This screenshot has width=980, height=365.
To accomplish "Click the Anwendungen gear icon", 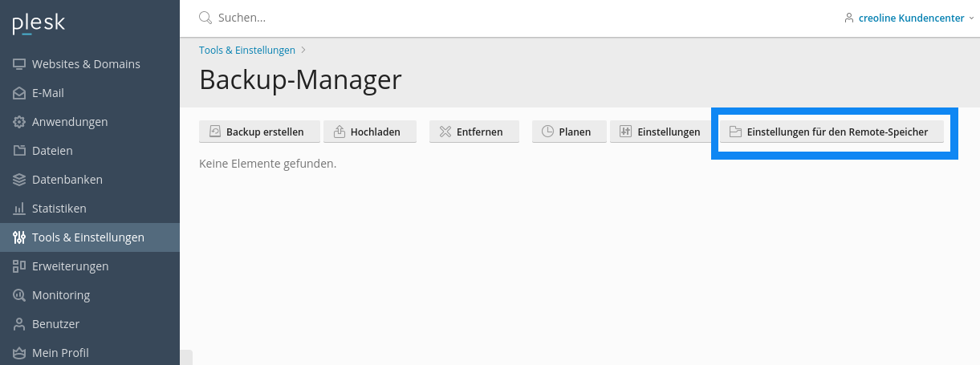I will tap(19, 122).
